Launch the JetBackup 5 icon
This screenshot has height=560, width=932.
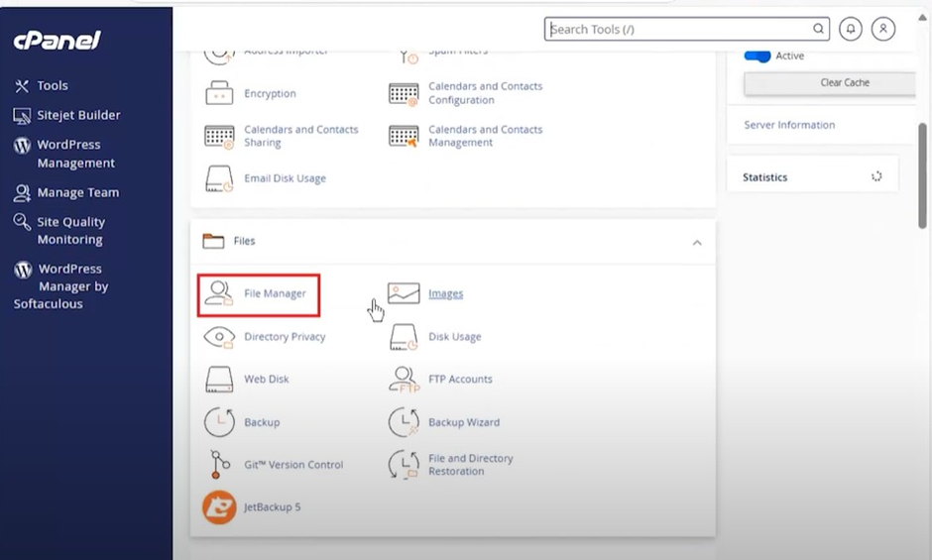point(219,507)
